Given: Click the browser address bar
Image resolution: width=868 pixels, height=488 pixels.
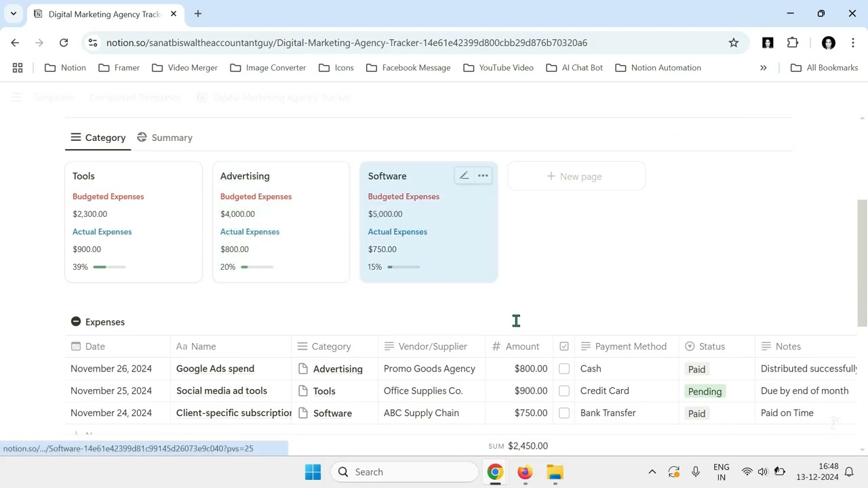Looking at the screenshot, I should point(414,43).
